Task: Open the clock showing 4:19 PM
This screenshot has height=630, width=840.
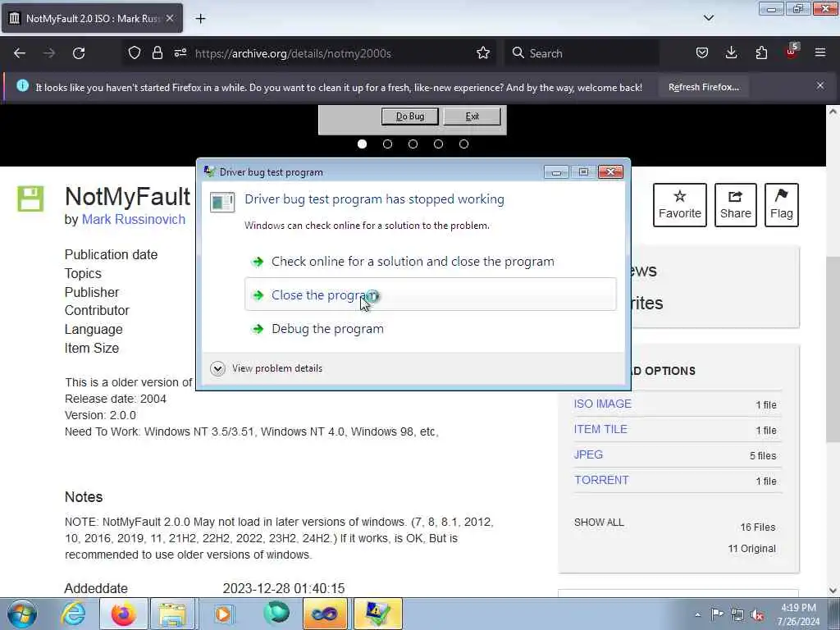Action: (x=798, y=614)
